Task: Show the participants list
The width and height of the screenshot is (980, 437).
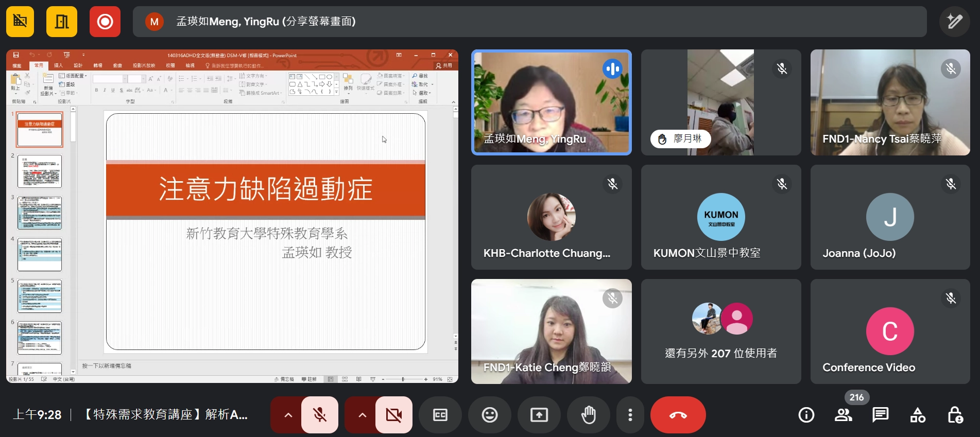Action: [x=843, y=415]
